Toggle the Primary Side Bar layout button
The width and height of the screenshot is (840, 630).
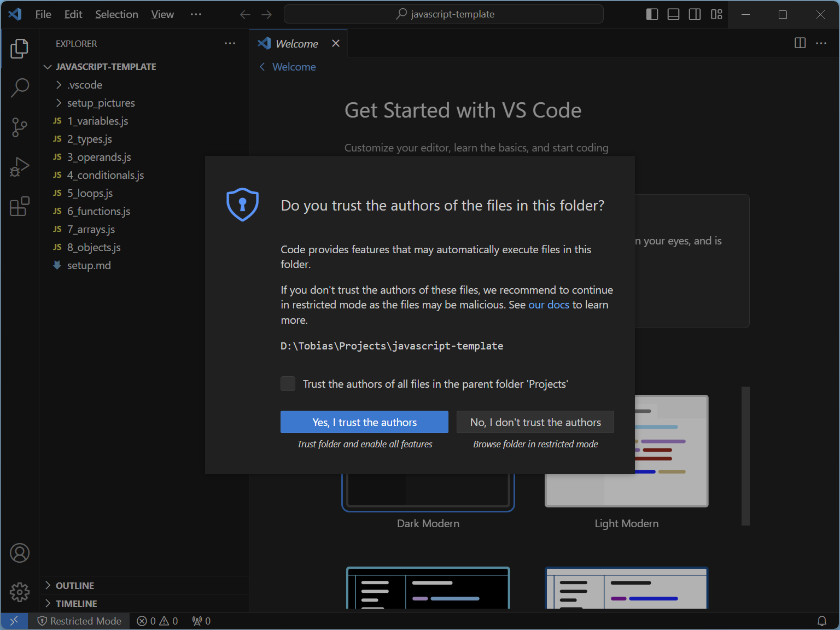(652, 15)
